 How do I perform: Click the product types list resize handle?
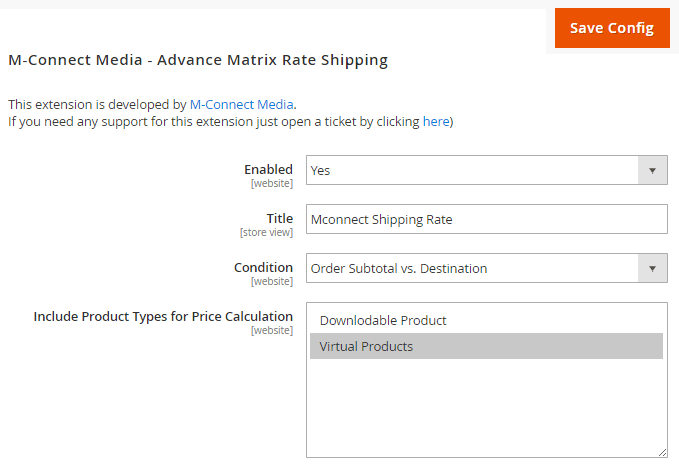point(661,452)
